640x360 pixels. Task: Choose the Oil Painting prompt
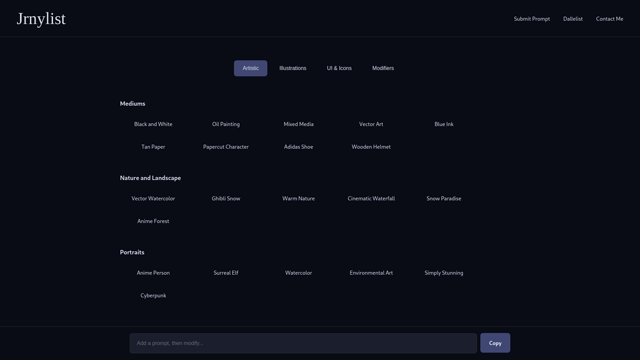tap(226, 124)
